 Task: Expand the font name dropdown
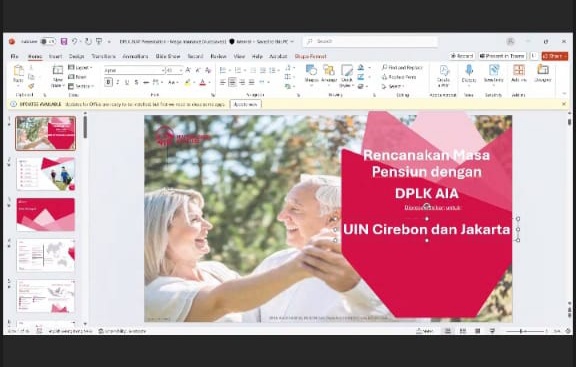click(163, 70)
